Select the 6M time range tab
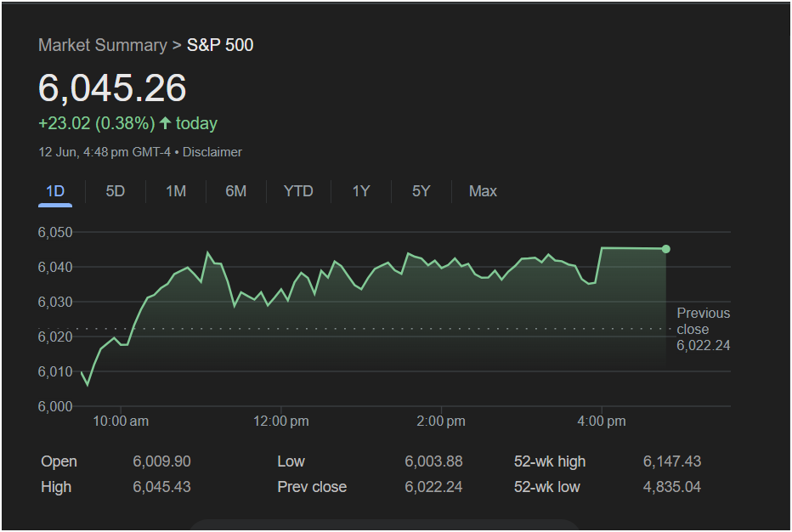This screenshot has width=792, height=532. pyautogui.click(x=236, y=191)
